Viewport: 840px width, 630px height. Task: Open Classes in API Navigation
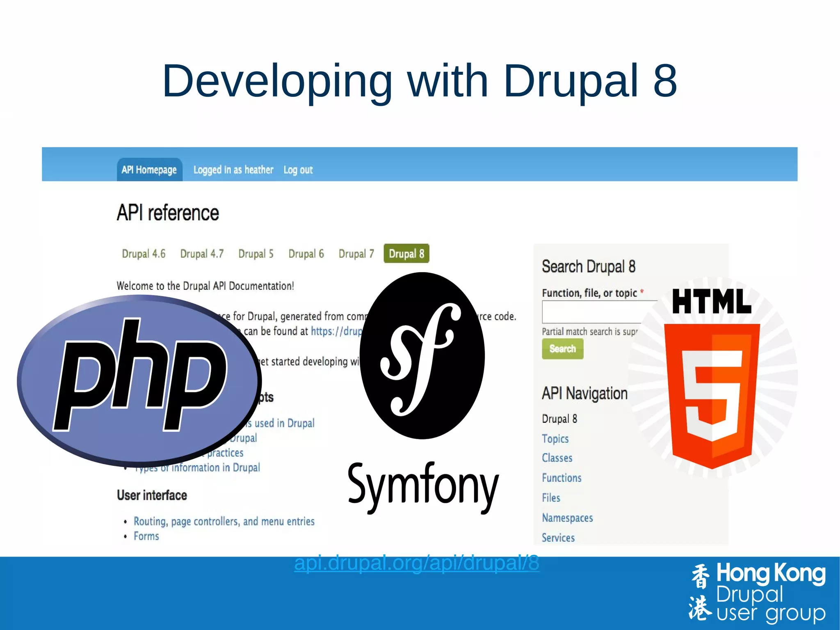click(557, 458)
